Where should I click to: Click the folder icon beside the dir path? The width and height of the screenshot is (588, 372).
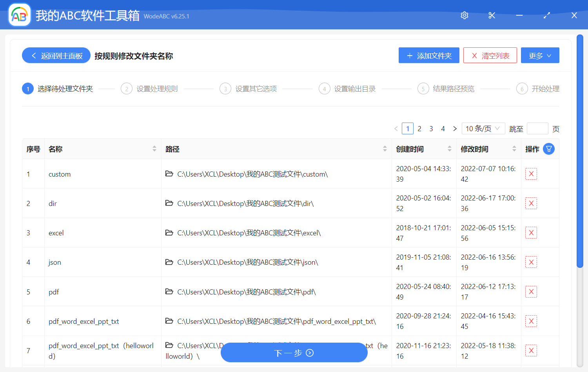click(169, 203)
